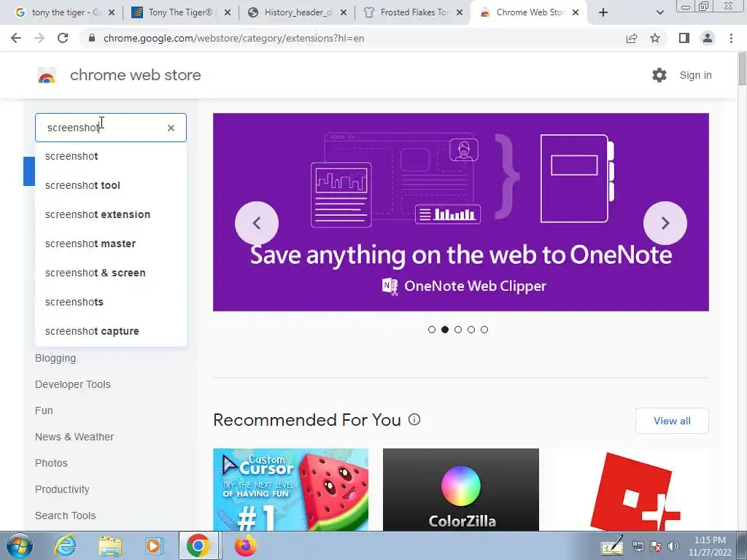Viewport: 747px width, 560px height.
Task: Choose the 'screenshot master' suggestion
Action: pyautogui.click(x=111, y=244)
